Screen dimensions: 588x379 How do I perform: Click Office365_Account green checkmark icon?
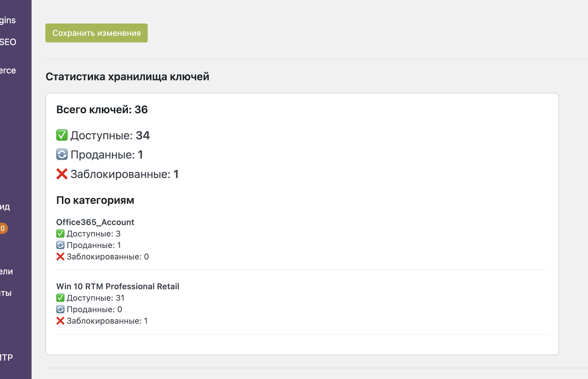click(x=60, y=234)
